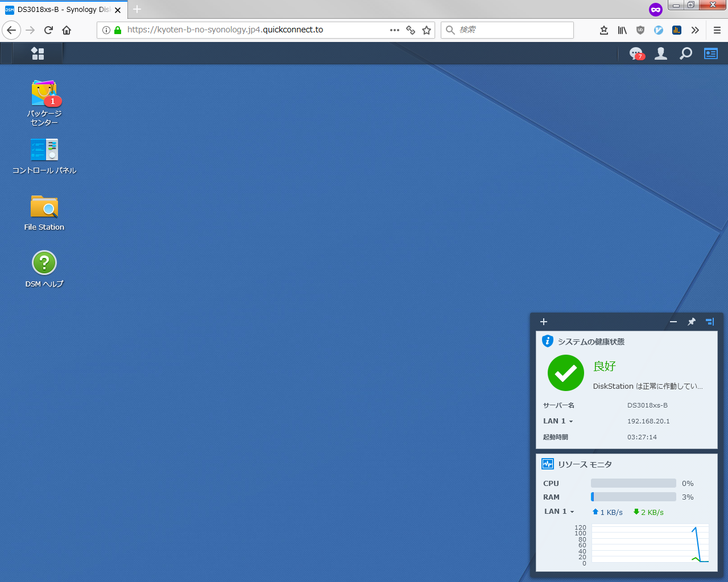The image size is (728, 582).
Task: Open Package Center desktop icon
Action: point(44,102)
